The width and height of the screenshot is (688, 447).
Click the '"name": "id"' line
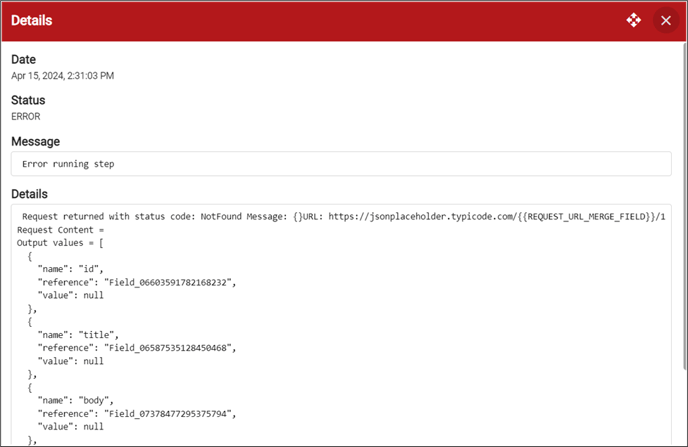coord(71,269)
